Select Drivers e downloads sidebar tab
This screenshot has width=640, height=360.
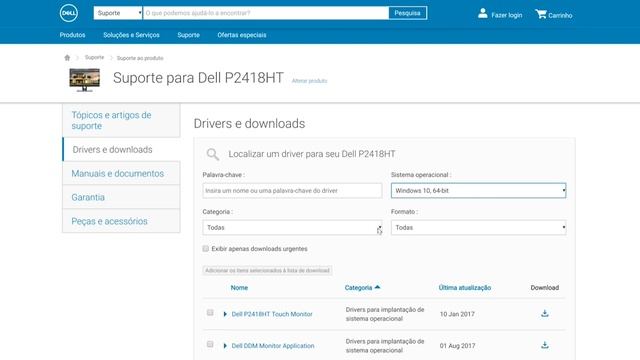[x=121, y=149]
